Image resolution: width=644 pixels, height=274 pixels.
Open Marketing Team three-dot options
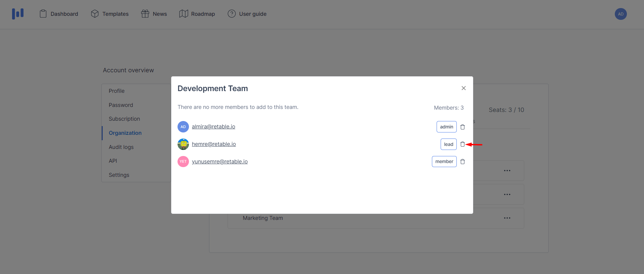(507, 218)
